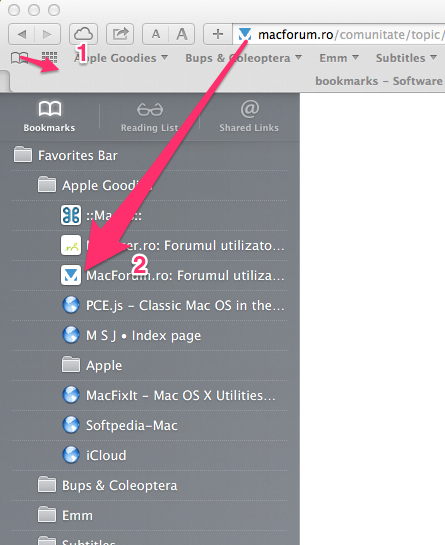Image resolution: width=445 pixels, height=545 pixels.
Task: Go back with the left arrow button
Action: 22,34
